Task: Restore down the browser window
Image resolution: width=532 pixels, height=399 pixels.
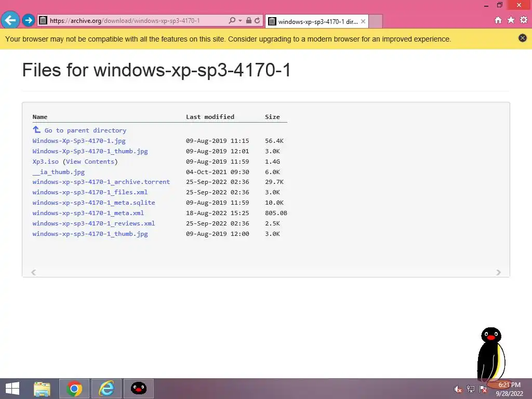Action: click(x=499, y=5)
